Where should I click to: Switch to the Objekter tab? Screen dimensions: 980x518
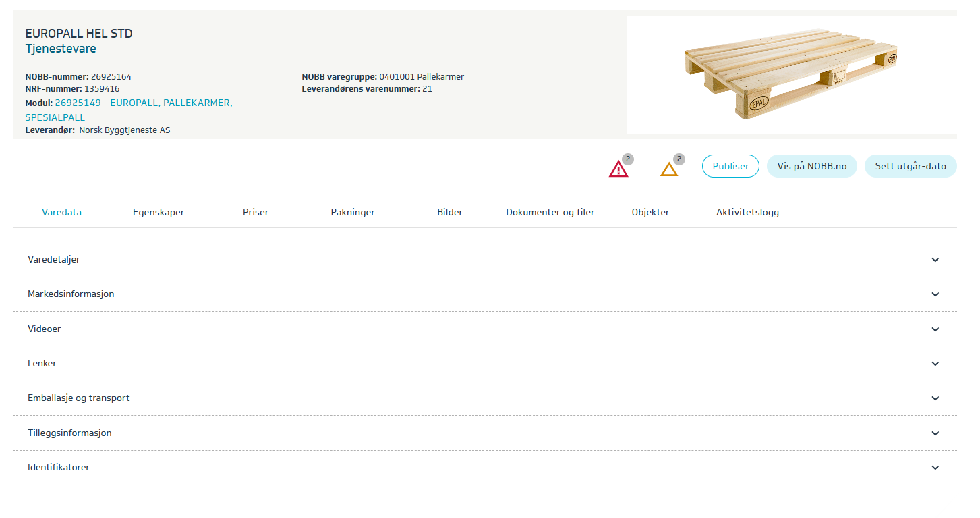pyautogui.click(x=650, y=212)
